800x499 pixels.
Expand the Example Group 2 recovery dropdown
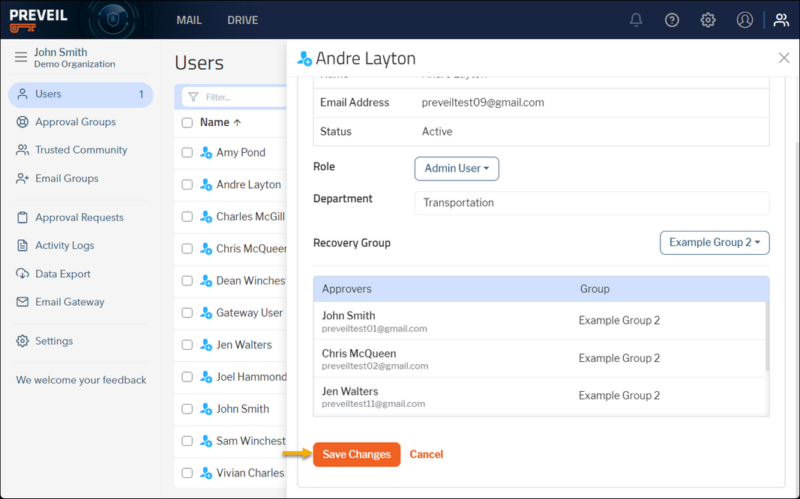(x=714, y=242)
